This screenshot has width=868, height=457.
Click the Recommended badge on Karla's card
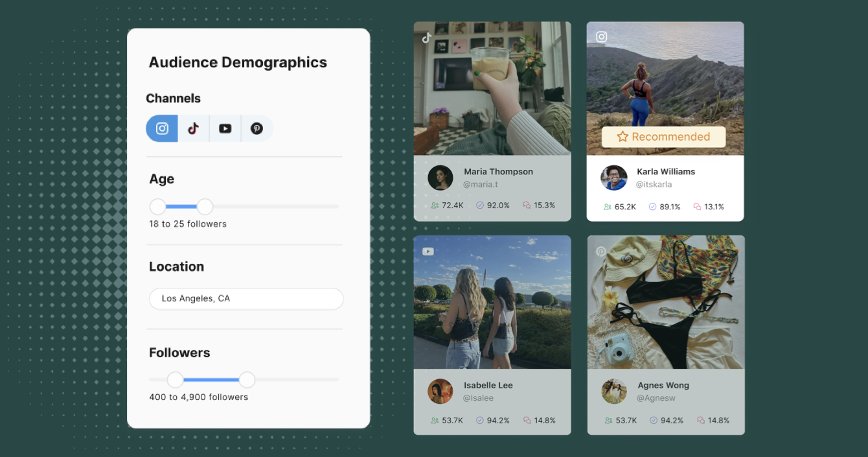pos(663,137)
